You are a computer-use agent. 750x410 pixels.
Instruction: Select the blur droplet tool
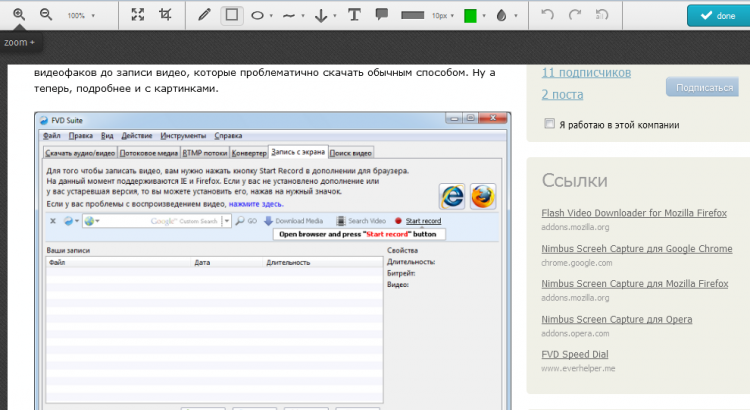(501, 16)
